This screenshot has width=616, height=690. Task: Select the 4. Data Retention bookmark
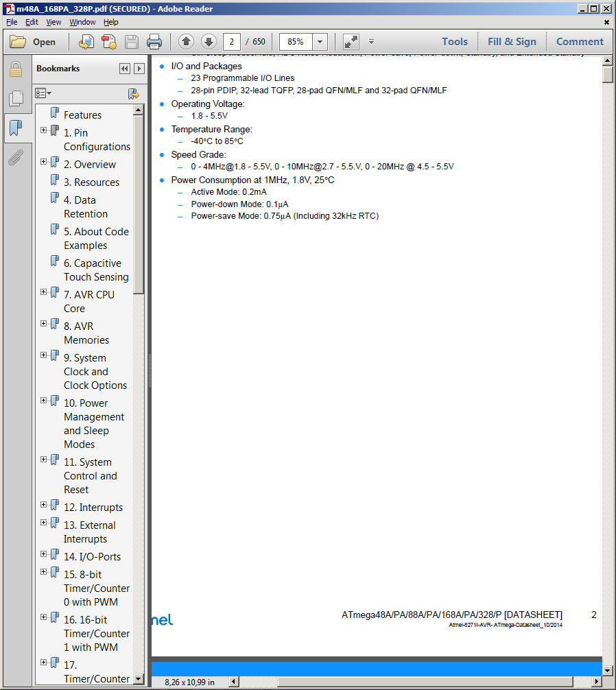85,207
